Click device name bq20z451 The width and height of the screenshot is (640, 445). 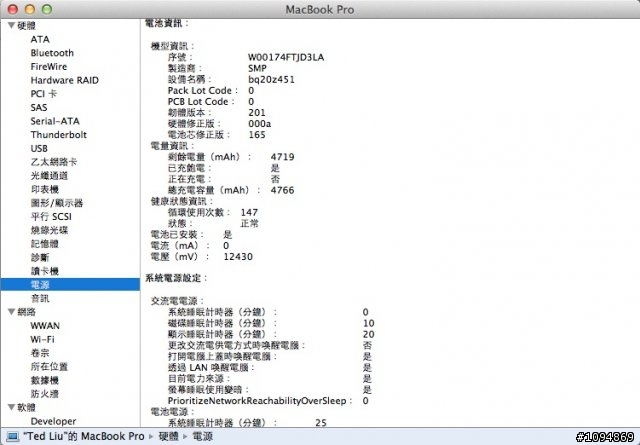(271, 79)
